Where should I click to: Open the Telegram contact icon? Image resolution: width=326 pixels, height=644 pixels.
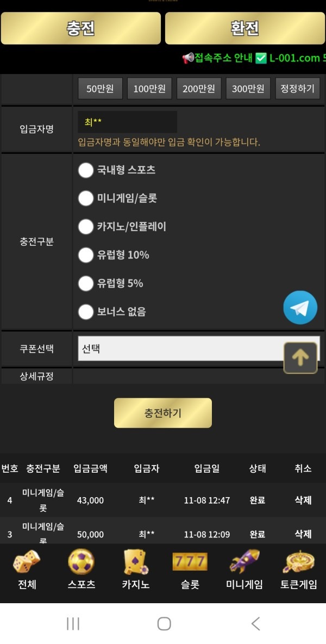[300, 307]
